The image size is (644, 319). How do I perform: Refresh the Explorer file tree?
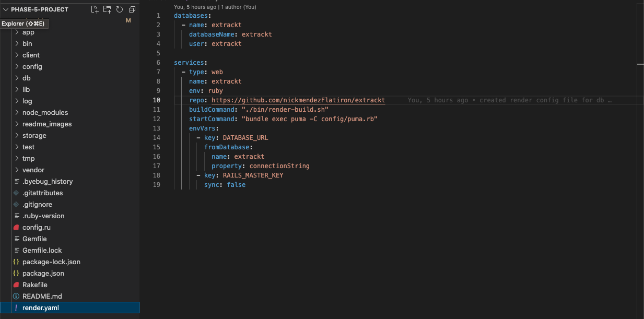tap(119, 9)
